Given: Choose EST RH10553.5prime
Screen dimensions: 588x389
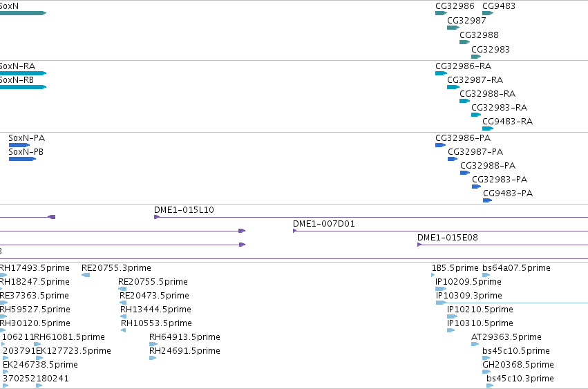Looking at the screenshot, I should coord(156,324).
